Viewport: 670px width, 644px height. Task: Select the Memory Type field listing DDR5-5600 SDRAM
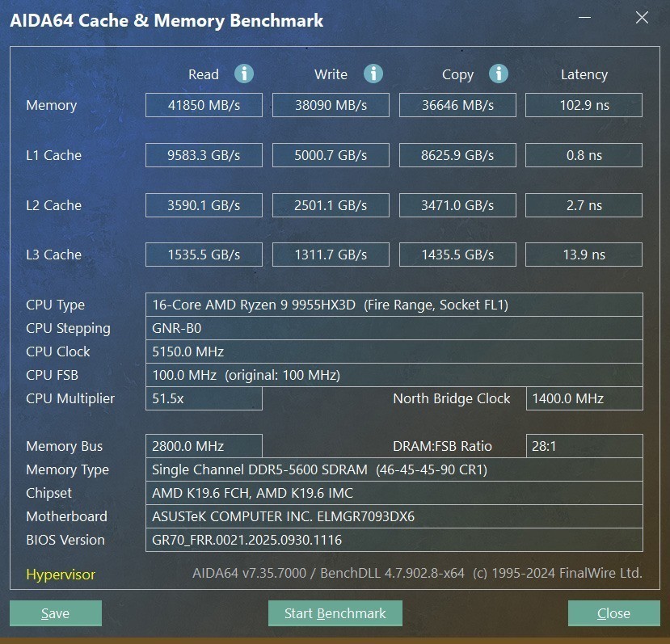(x=391, y=469)
